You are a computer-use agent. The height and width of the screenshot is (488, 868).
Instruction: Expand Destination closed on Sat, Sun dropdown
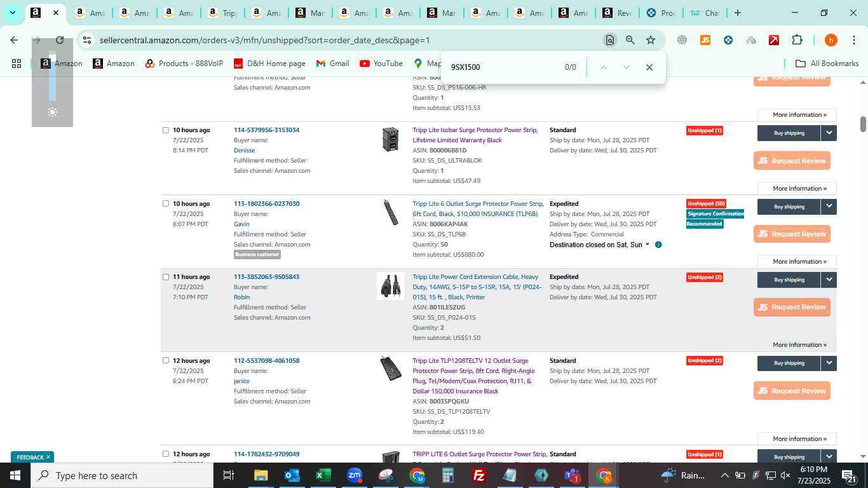600,245
